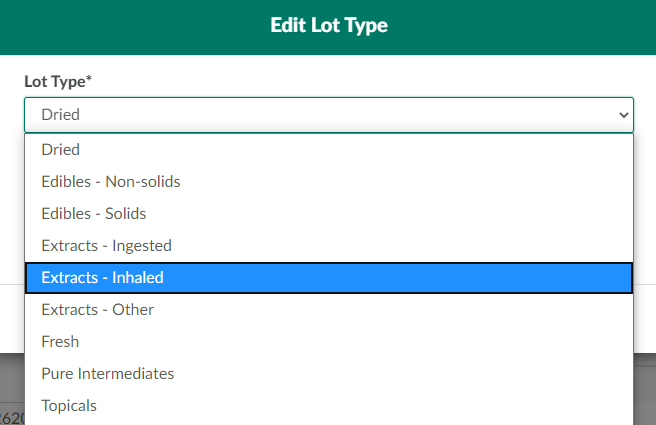Choose Pure Intermediates from dropdown list
The height and width of the screenshot is (425, 656).
(x=108, y=373)
